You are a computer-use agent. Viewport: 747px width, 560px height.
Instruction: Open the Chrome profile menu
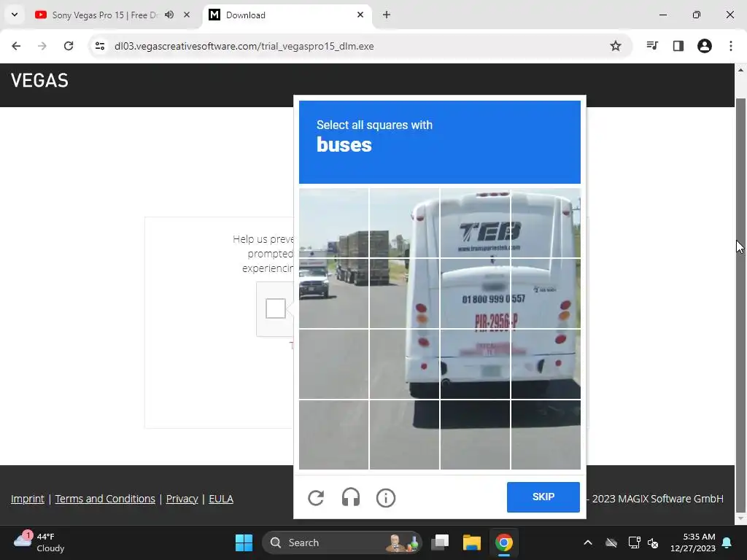pyautogui.click(x=705, y=46)
